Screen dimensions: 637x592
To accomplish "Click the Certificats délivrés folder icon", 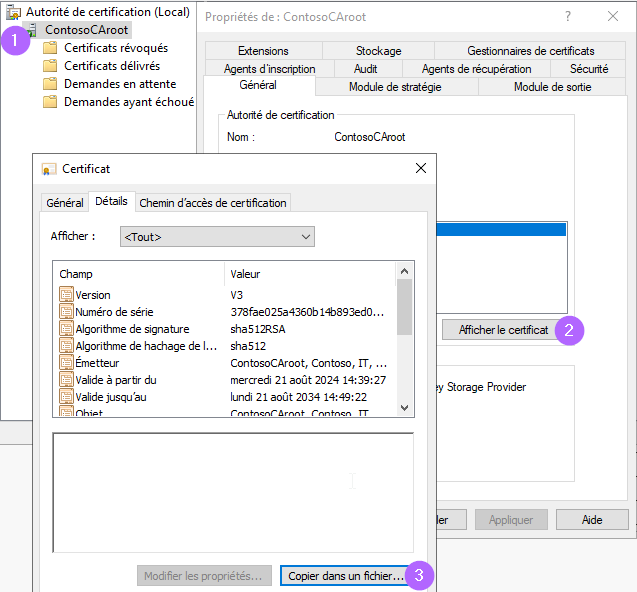I will point(50,66).
